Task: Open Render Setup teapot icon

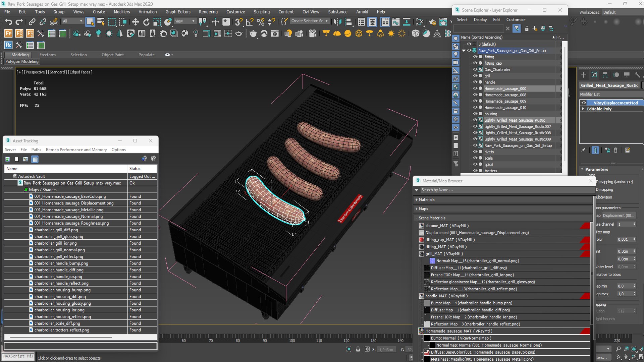Action: (432, 22)
